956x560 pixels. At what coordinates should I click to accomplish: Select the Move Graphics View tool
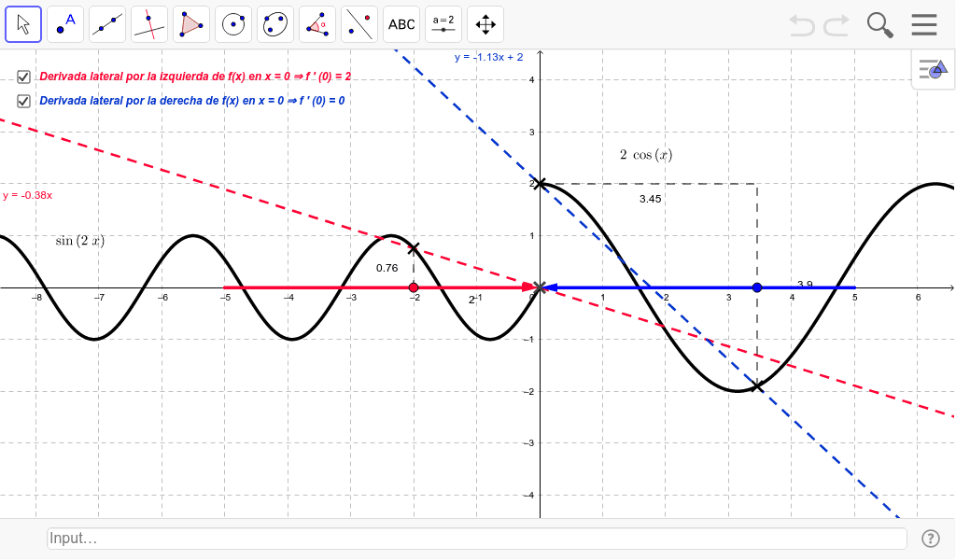(485, 24)
